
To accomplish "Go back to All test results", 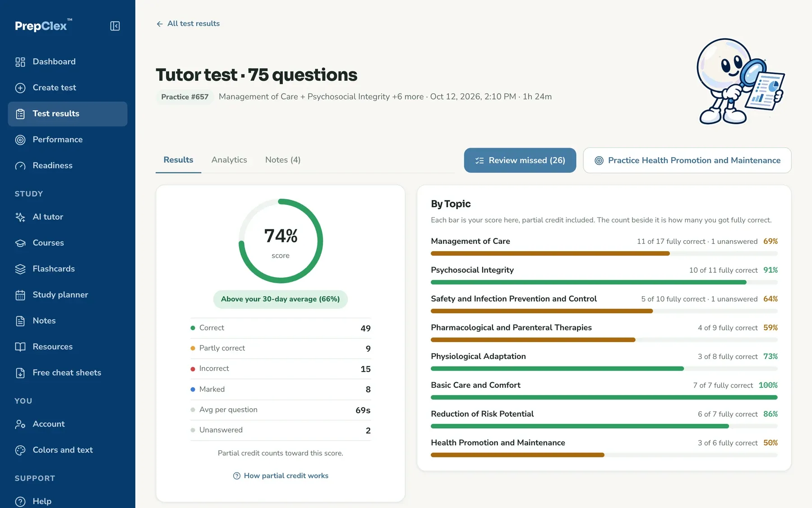I will (x=188, y=23).
